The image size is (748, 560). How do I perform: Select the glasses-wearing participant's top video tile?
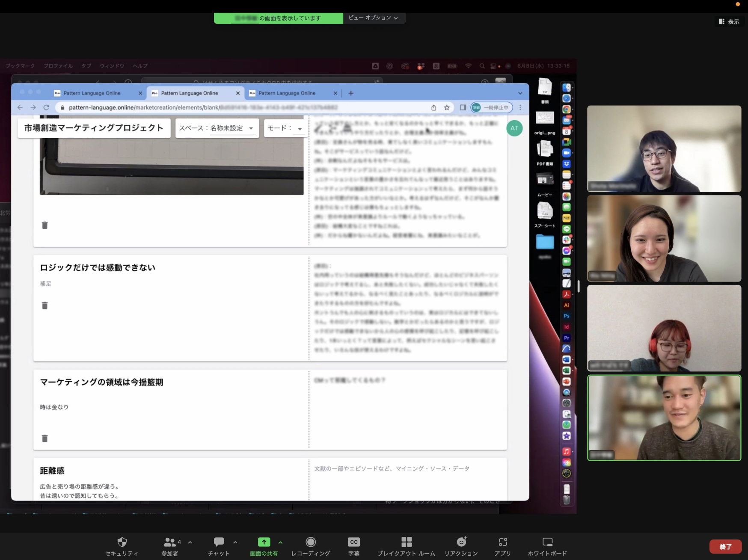664,148
